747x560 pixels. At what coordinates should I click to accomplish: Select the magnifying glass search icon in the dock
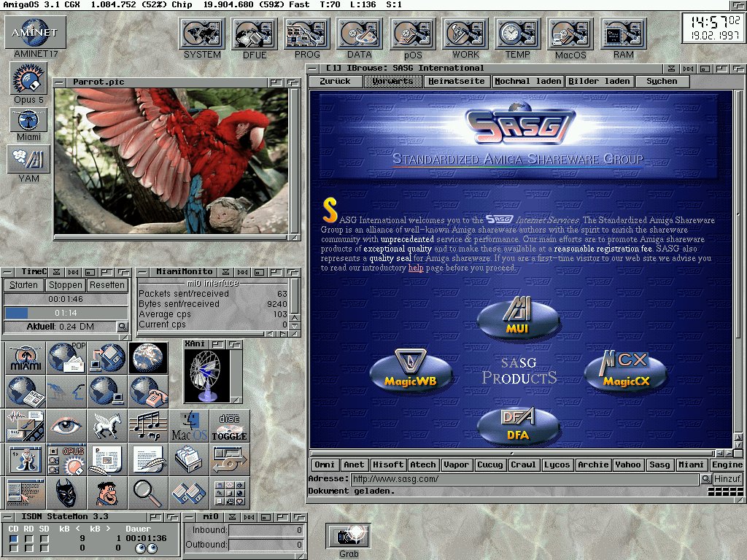(x=147, y=493)
